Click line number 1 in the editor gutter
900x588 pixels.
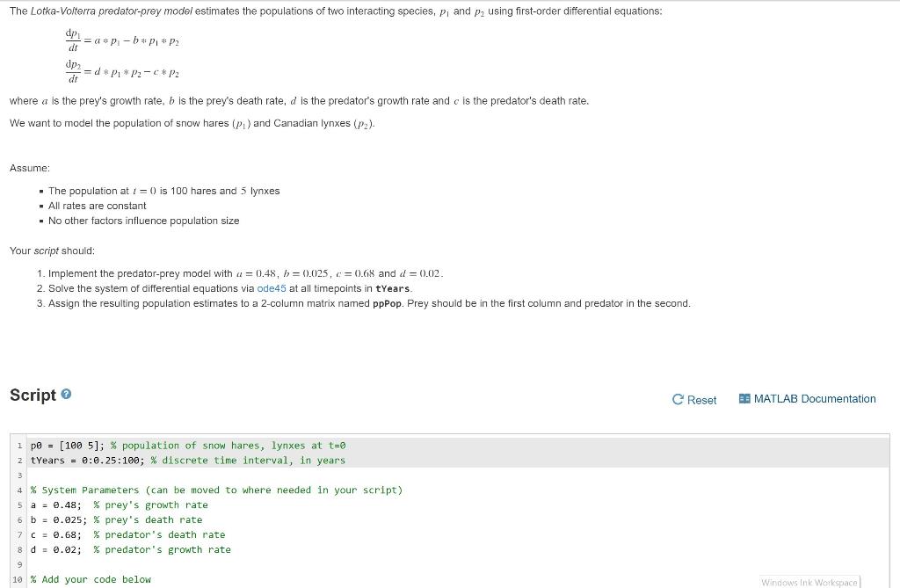(19, 446)
